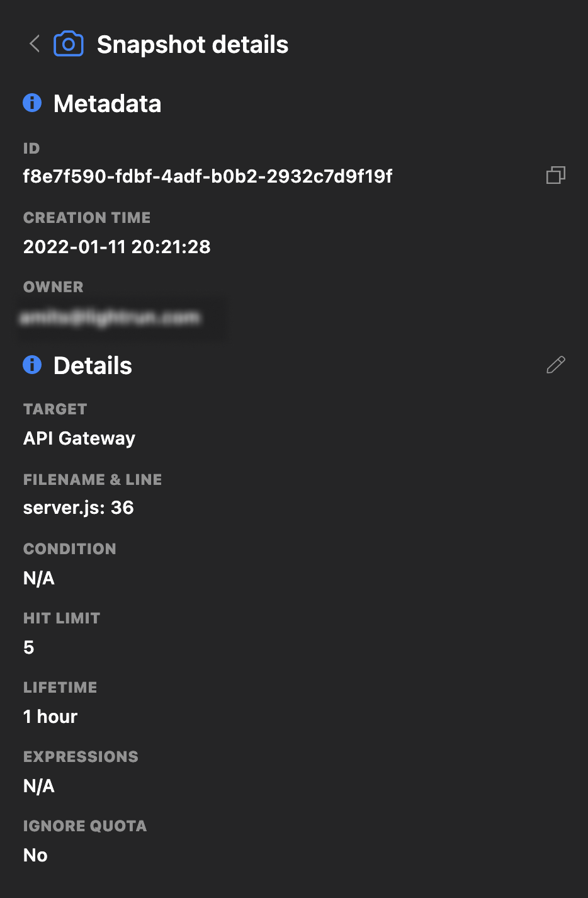Click the hit limit value 5
Screen dimensions: 588x898
[x=29, y=647]
